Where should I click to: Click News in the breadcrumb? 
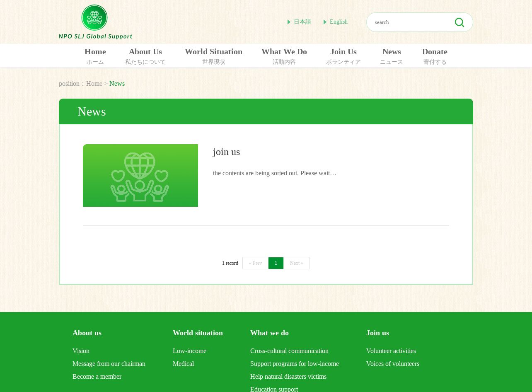(x=117, y=84)
